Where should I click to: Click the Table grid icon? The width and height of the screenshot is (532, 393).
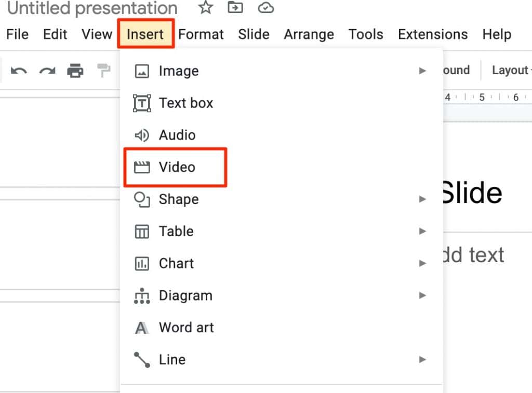click(x=142, y=232)
